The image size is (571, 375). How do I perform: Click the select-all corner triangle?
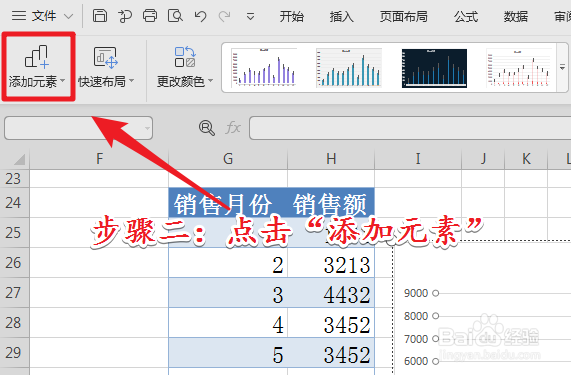tap(19, 159)
